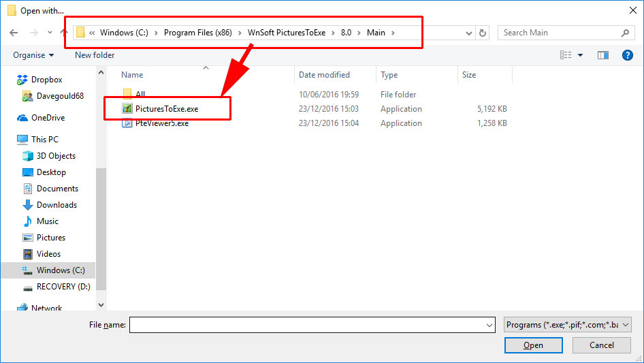The width and height of the screenshot is (644, 363).
Task: Show hidden path items via double chevron
Action: click(x=92, y=33)
